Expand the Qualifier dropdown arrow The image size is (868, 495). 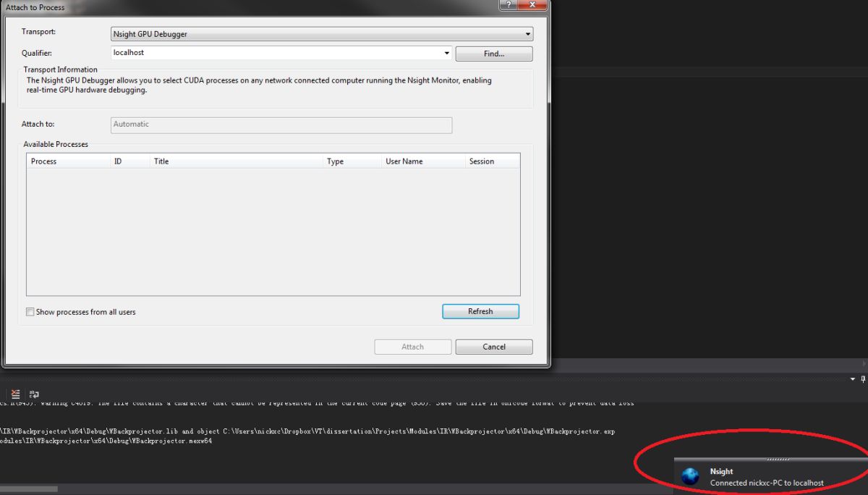click(x=447, y=53)
